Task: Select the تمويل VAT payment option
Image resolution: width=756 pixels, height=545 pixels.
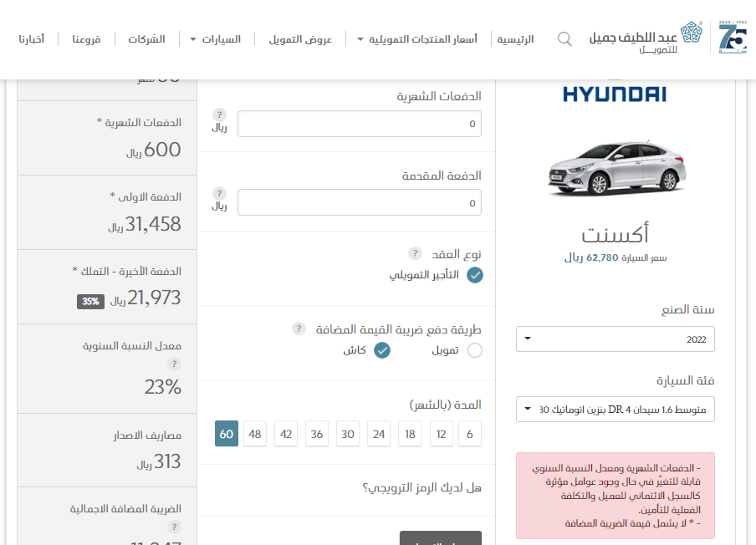Action: click(475, 350)
